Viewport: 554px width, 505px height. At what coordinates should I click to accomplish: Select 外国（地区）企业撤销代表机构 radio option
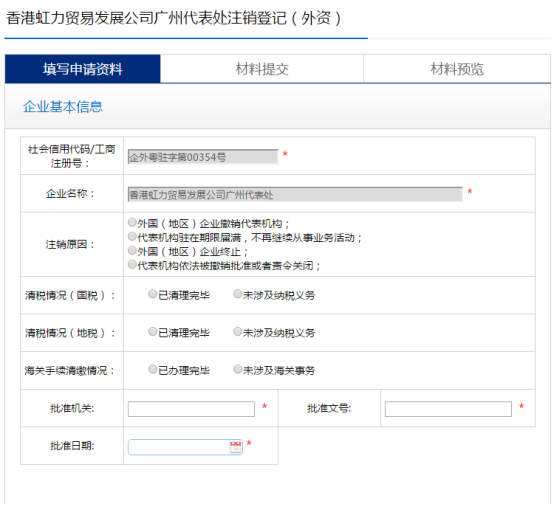coord(132,222)
